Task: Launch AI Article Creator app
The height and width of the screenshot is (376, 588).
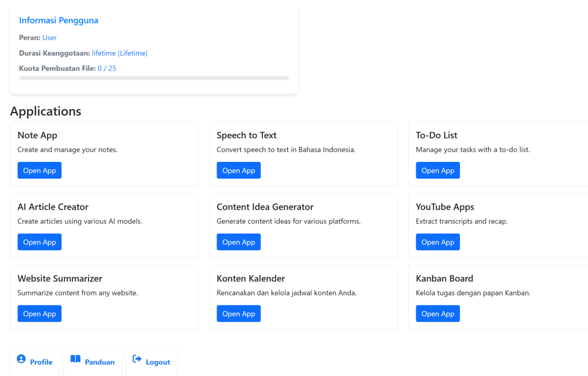Action: point(40,242)
